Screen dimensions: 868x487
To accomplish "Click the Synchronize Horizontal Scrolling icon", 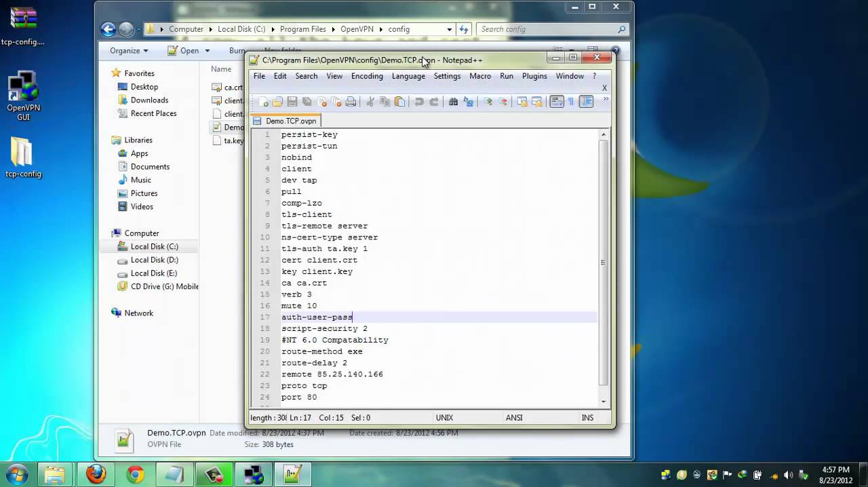I will click(537, 102).
